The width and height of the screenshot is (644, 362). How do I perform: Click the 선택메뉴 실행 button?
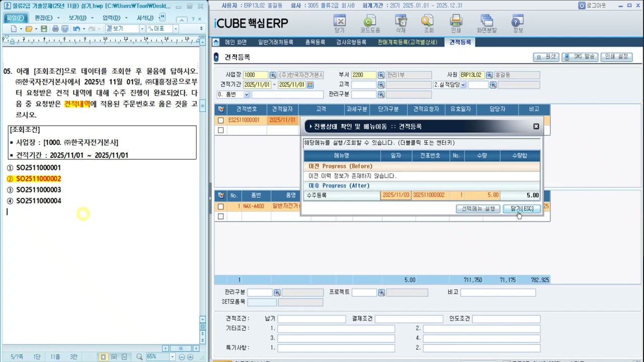point(478,209)
